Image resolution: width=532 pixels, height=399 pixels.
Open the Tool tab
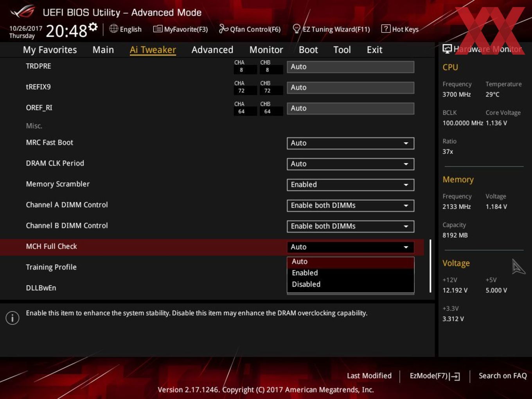pyautogui.click(x=342, y=50)
